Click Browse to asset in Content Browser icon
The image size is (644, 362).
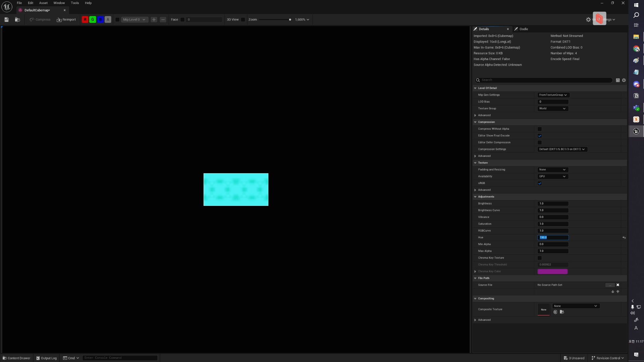17,20
